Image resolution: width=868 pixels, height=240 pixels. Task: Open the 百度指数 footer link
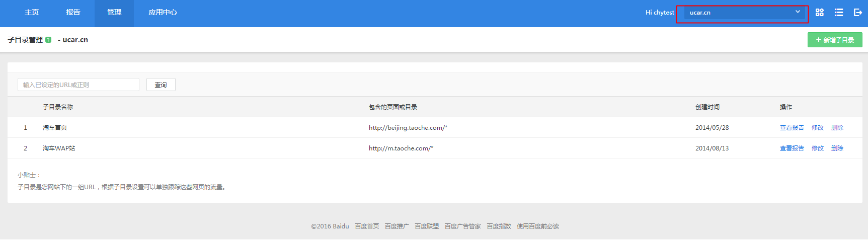(x=499, y=226)
